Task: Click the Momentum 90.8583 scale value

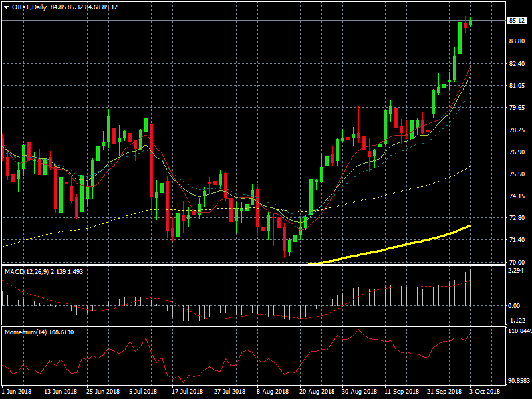Action: tap(519, 381)
